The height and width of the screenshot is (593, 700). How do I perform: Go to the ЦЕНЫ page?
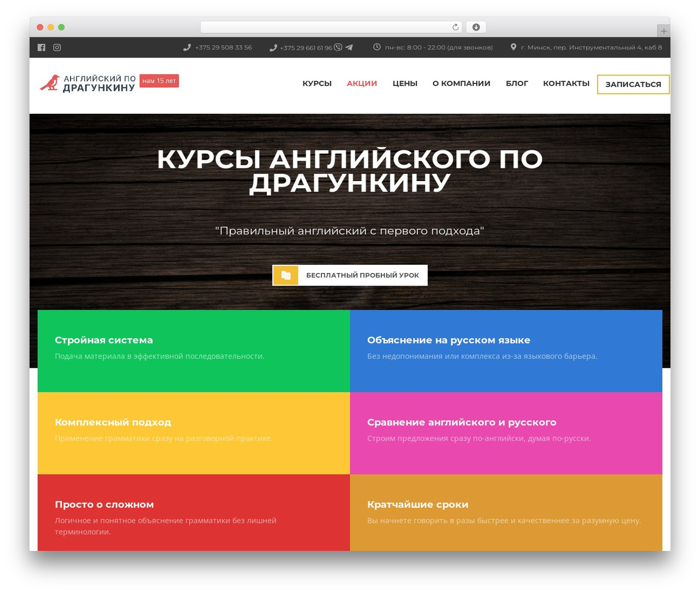(405, 83)
